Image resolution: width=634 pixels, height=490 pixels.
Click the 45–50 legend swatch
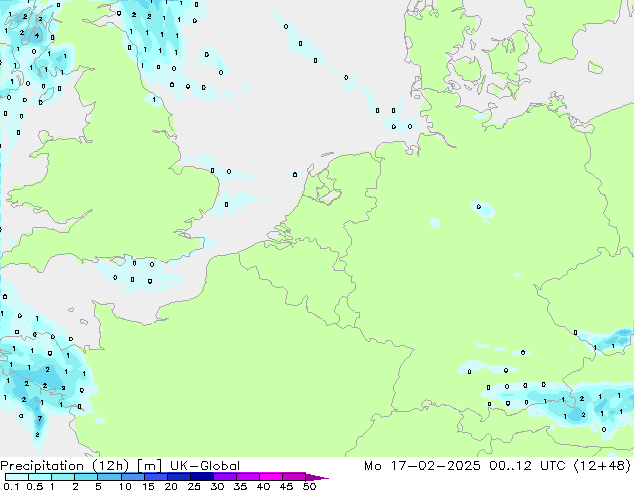click(x=294, y=477)
